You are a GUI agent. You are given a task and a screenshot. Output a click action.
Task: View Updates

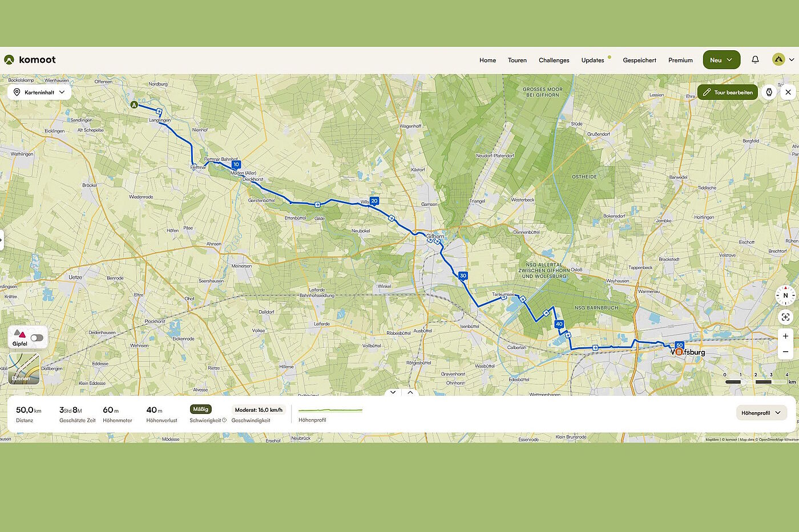tap(593, 60)
